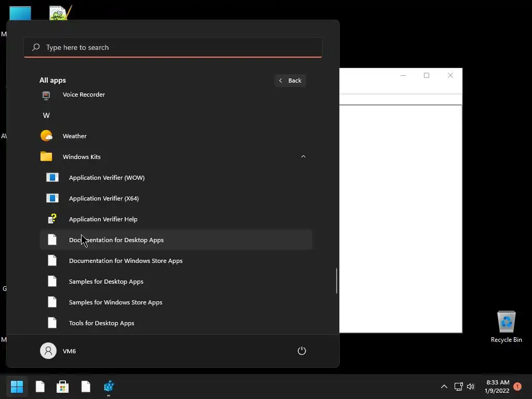532x399 pixels.
Task: Click in the Type here to search field
Action: [173, 47]
